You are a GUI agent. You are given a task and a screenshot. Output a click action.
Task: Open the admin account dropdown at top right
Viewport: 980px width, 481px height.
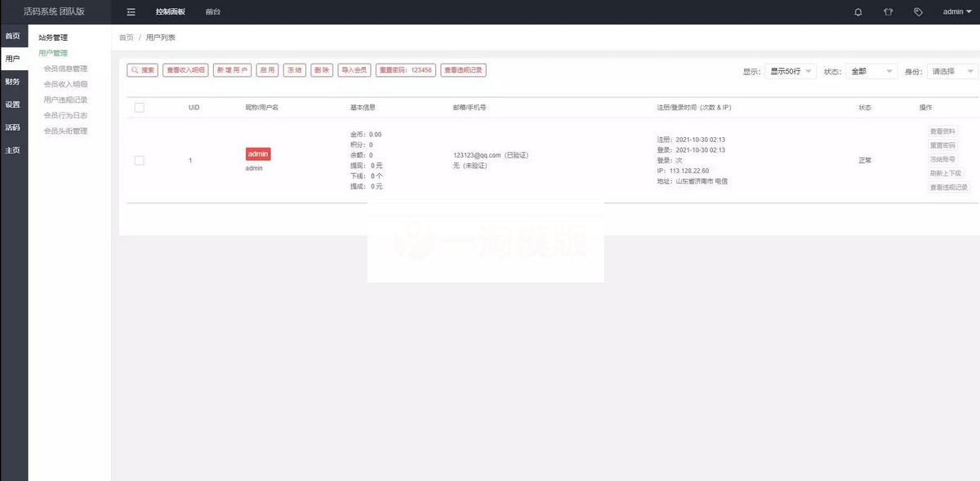tap(954, 11)
